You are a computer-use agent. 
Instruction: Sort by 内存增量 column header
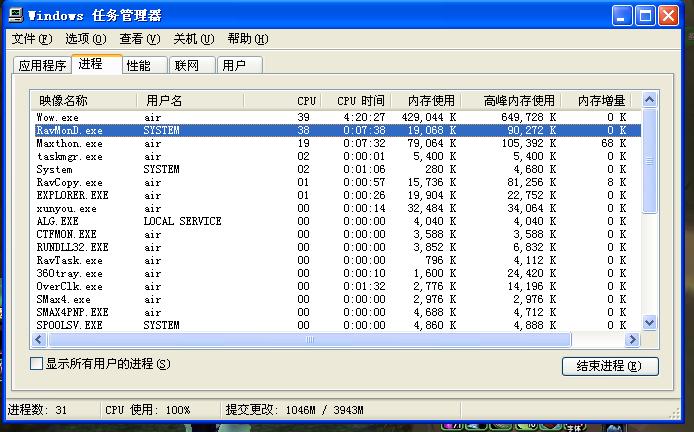(x=596, y=100)
